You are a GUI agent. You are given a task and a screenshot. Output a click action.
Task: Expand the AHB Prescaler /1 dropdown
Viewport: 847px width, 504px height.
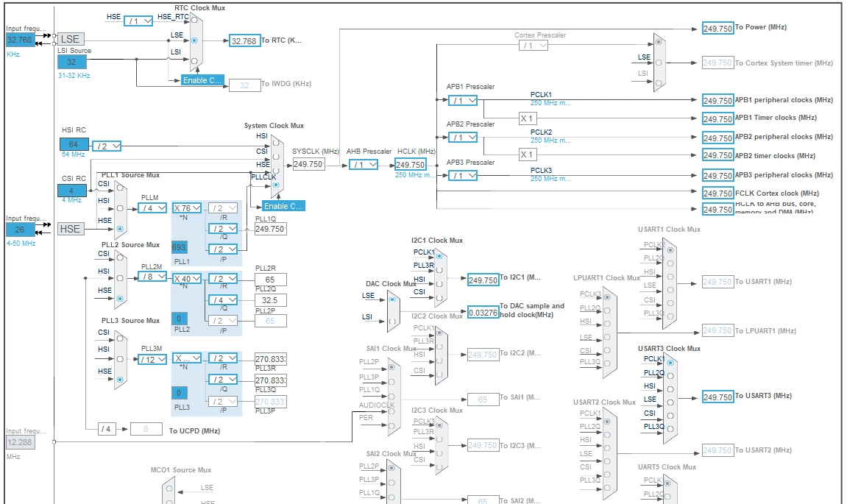[364, 165]
